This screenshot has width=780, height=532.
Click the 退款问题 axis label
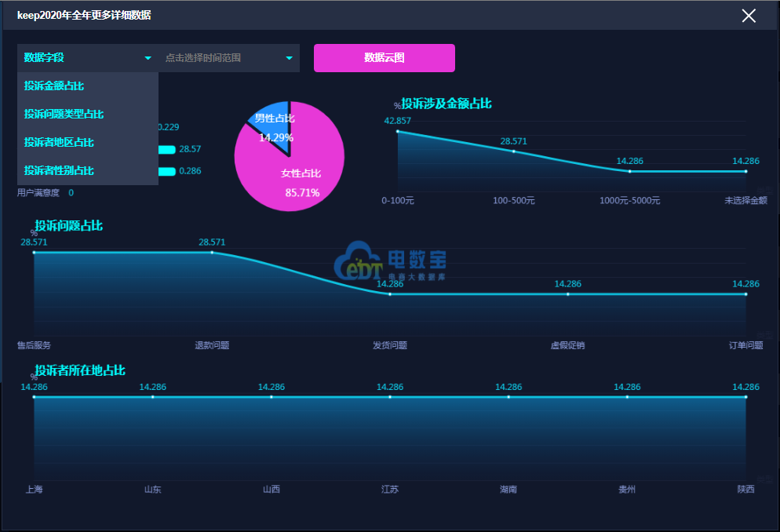point(212,345)
